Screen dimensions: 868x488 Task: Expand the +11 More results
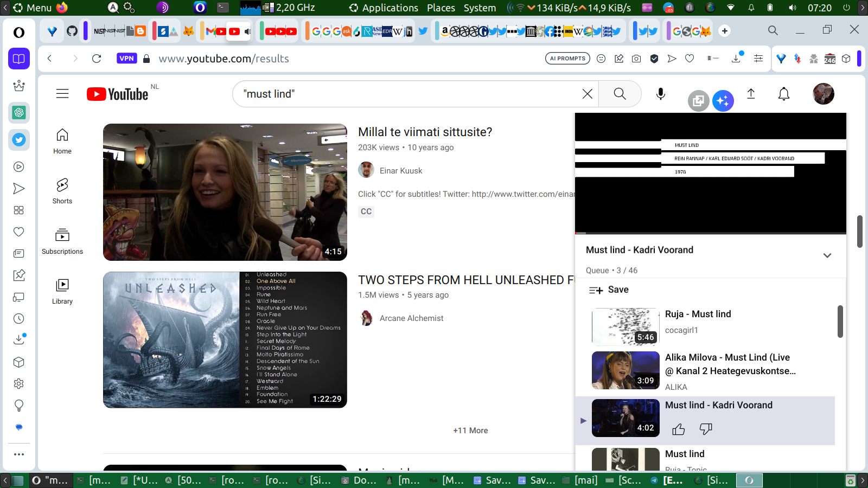point(470,431)
